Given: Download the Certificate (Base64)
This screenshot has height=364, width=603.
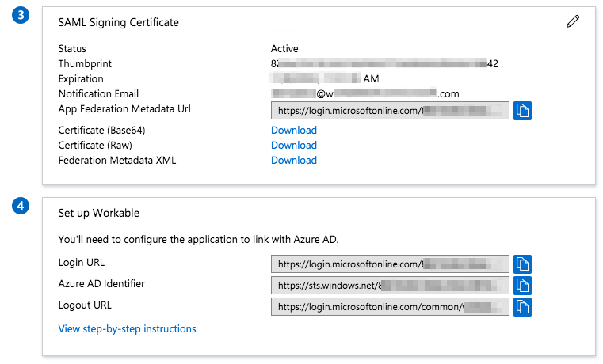Looking at the screenshot, I should tap(294, 130).
